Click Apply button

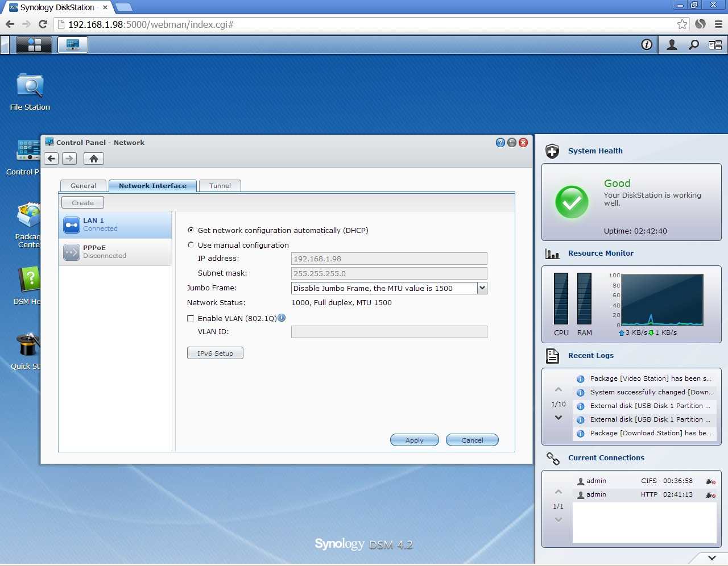(415, 440)
